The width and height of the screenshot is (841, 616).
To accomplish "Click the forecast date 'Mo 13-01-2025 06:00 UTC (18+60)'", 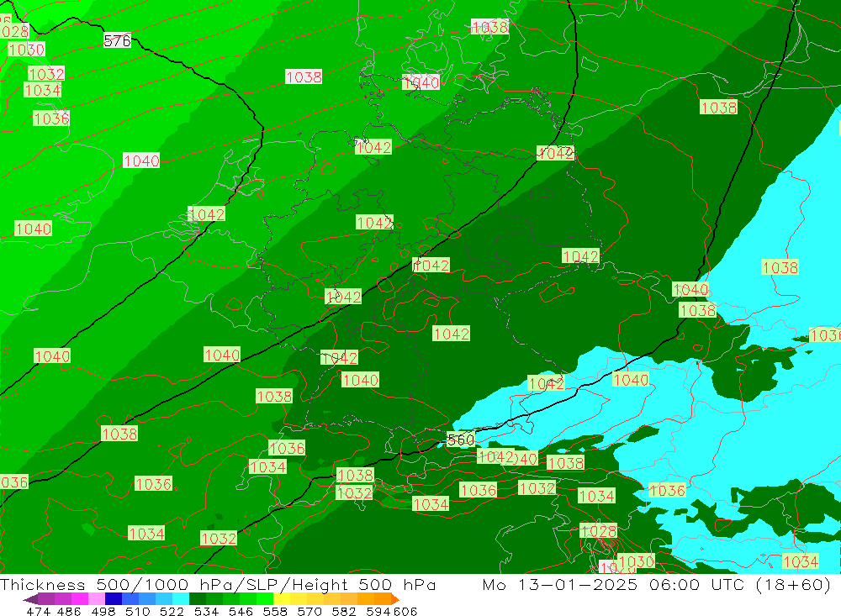I will 657,584.
